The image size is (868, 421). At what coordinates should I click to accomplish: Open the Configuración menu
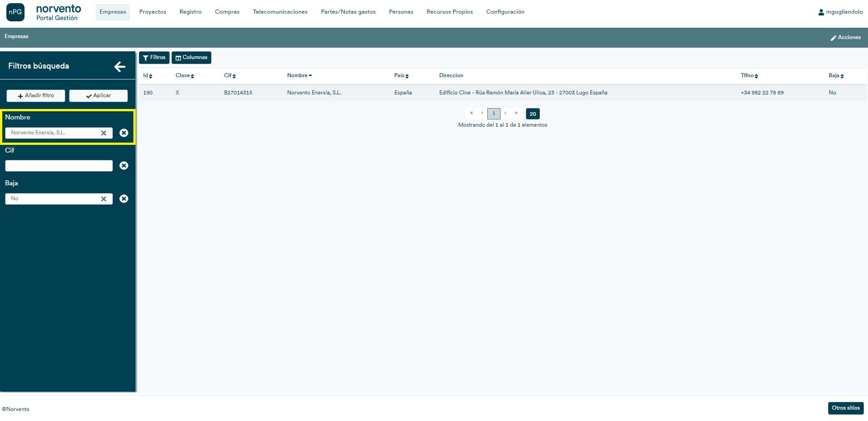point(505,12)
